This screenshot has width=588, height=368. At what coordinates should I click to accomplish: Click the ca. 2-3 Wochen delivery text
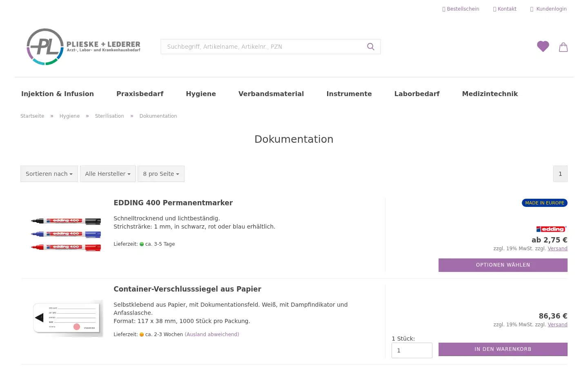point(164,334)
